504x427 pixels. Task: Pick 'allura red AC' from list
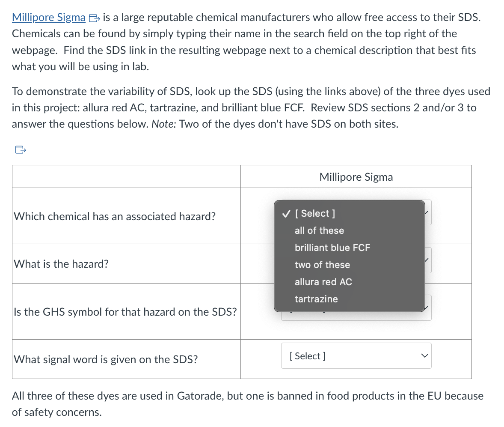[x=323, y=282]
